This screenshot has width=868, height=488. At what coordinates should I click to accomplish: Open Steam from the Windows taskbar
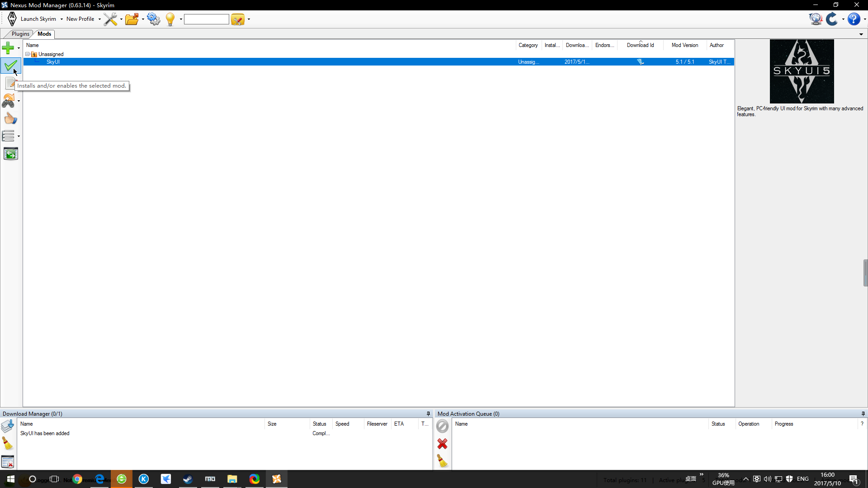[x=188, y=479]
